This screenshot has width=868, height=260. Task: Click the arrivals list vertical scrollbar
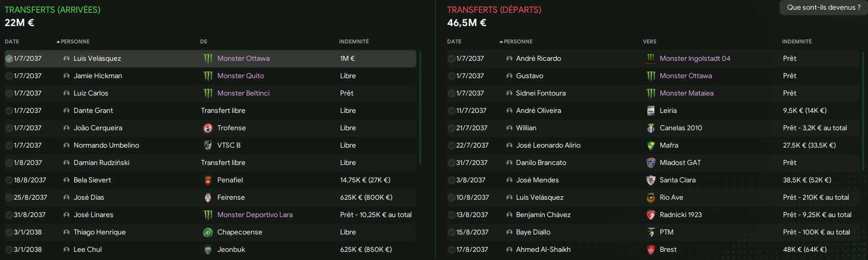coord(420,107)
